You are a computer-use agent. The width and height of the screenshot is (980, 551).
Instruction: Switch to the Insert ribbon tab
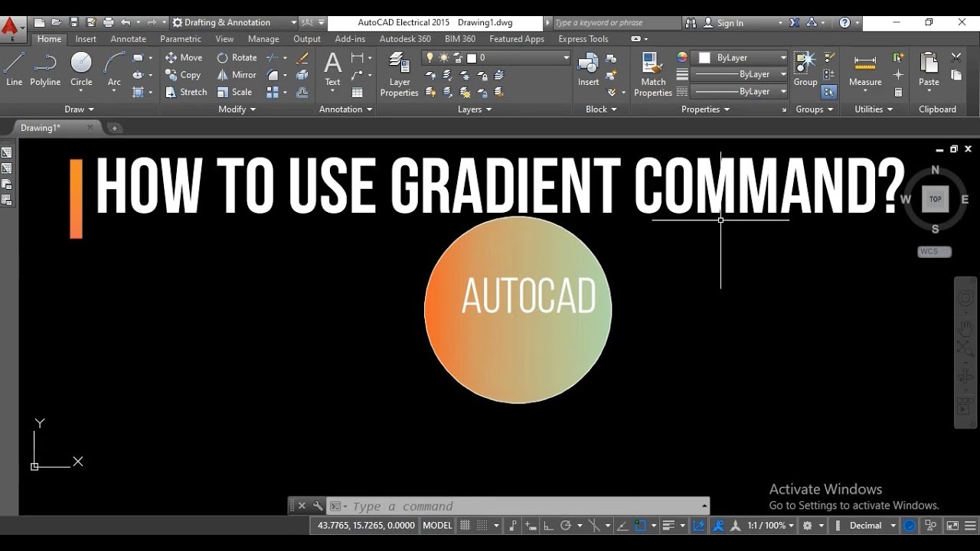(x=86, y=39)
